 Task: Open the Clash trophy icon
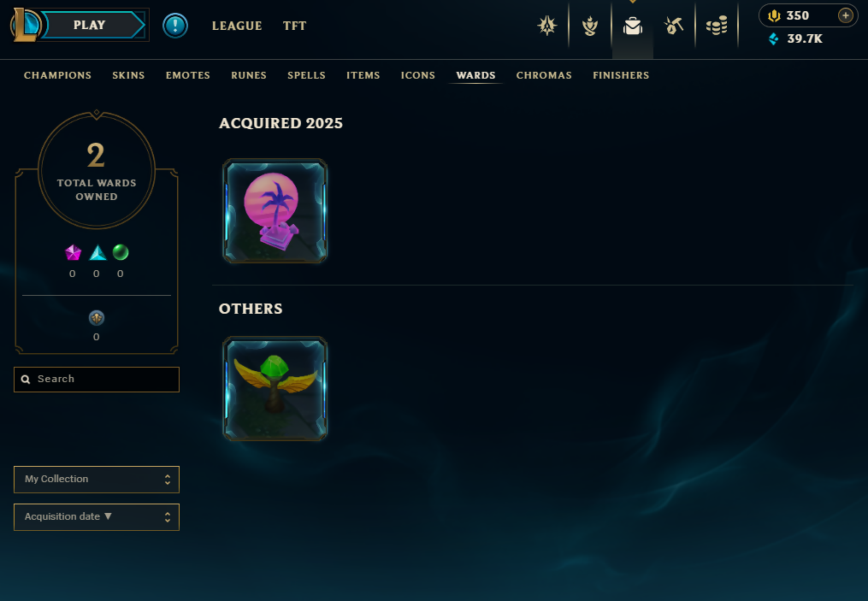pos(590,26)
